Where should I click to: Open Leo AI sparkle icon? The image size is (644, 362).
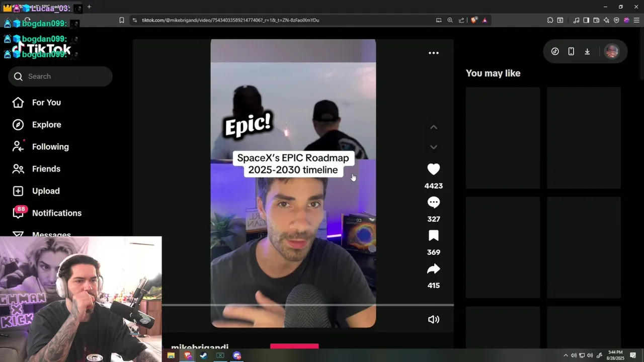pos(606,20)
